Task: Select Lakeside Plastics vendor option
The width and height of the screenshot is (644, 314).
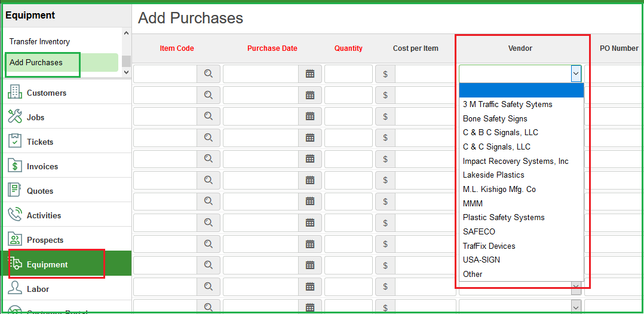Action: (x=493, y=175)
